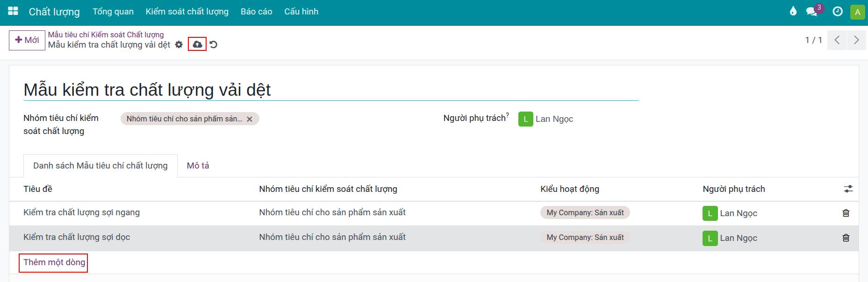Viewport: 868px width, 282px height.
Task: Delete the sợi dọc row
Action: [x=846, y=238]
